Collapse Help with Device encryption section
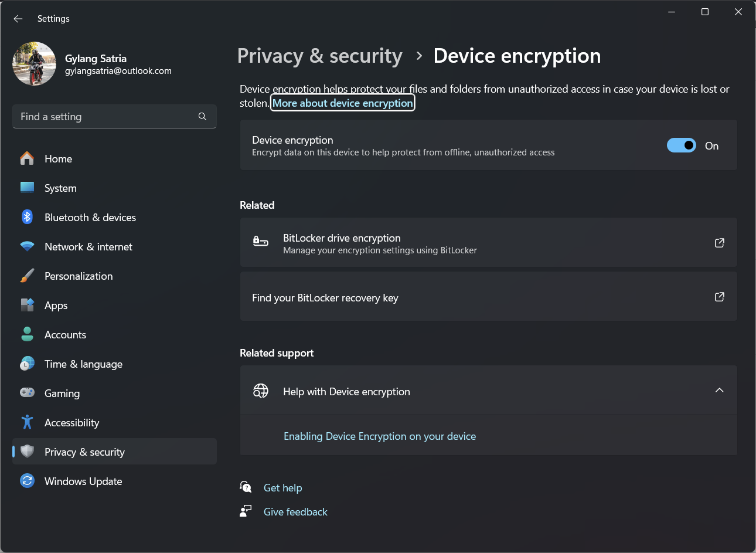 click(719, 391)
